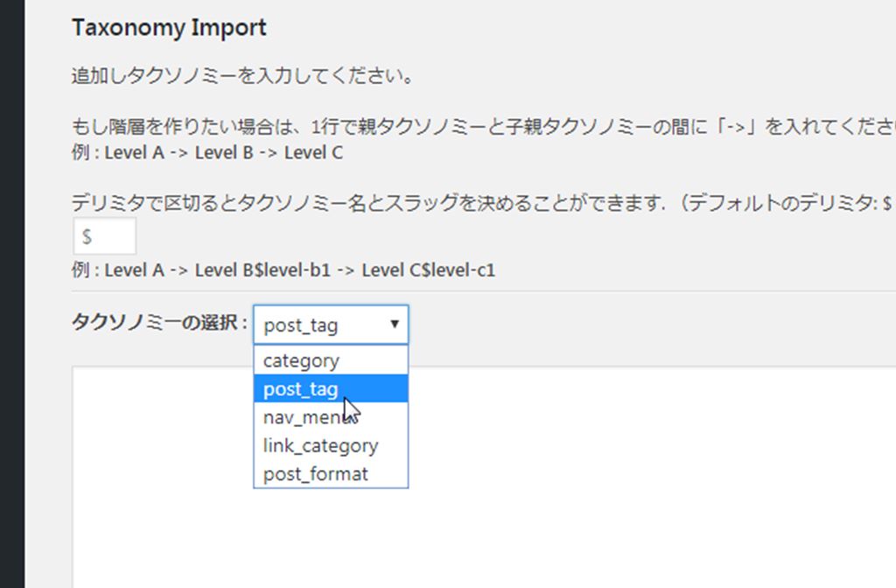Screen dimensions: 896x588
Task: Choose category from the dropdown list
Action: 302,360
